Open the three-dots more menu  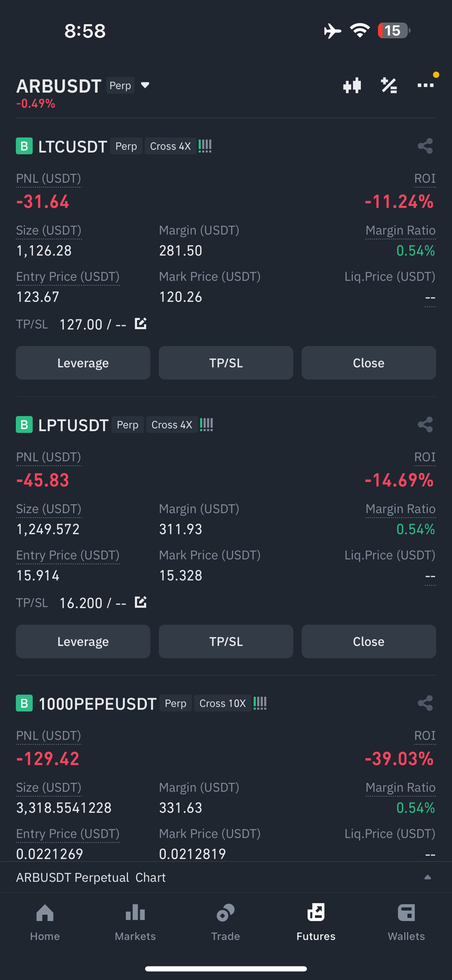click(x=425, y=85)
